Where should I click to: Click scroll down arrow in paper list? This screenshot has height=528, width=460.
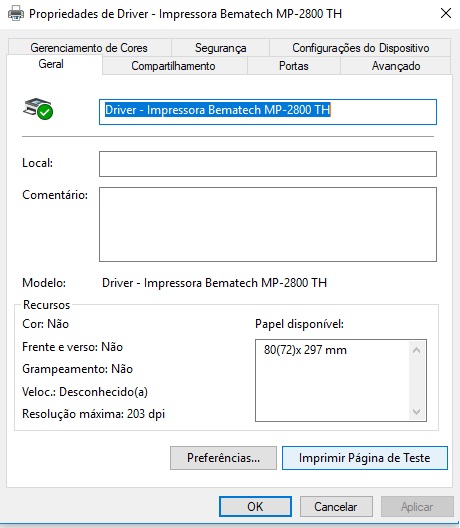pyautogui.click(x=417, y=411)
